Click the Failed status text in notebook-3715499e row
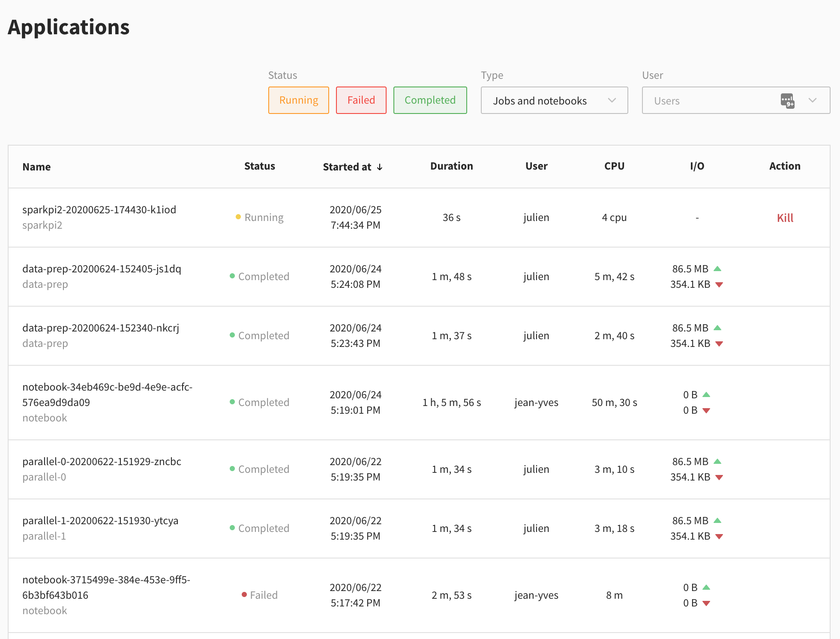This screenshot has height=639, width=840. click(264, 595)
